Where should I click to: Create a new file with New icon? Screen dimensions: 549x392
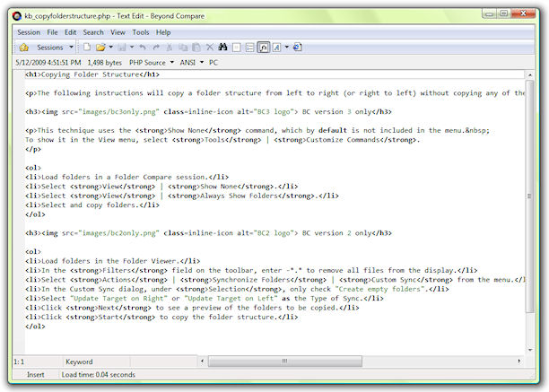tap(88, 47)
